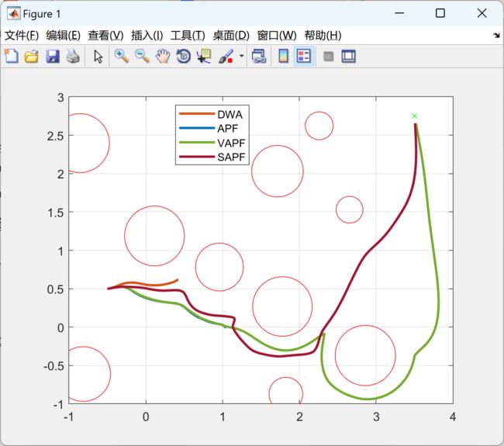Select the VAPF legend entry
Image resolution: width=504 pixels, height=446 pixels.
click(212, 143)
